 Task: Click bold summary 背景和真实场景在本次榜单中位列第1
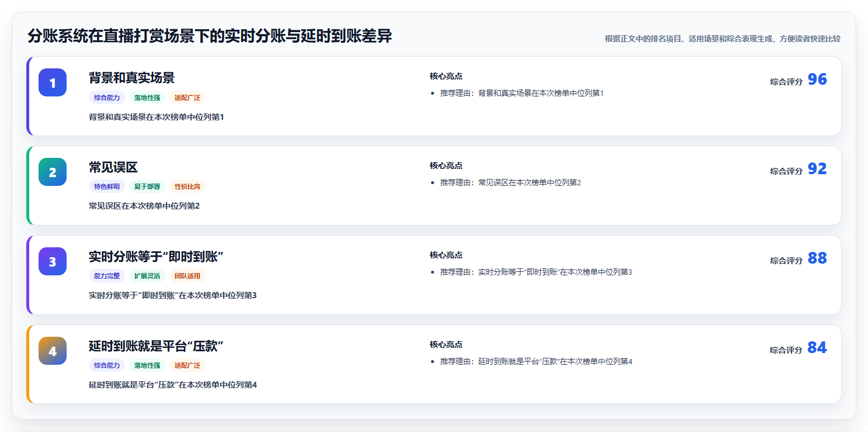click(x=157, y=117)
